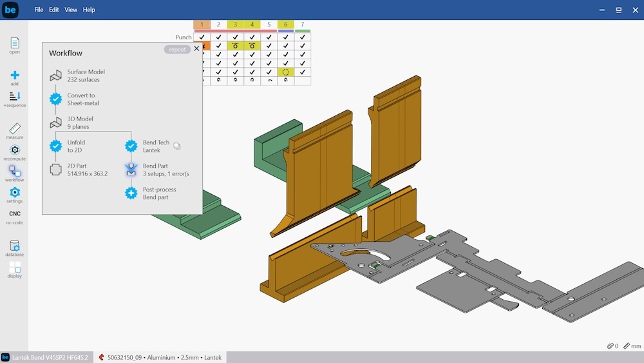Screen dimensions: 644x363
Task: Click the '3 setups, 1 error(s' text
Action: point(166,174)
